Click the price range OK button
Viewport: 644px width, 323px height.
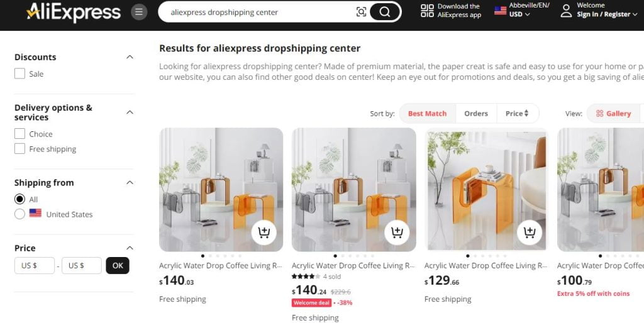(118, 266)
